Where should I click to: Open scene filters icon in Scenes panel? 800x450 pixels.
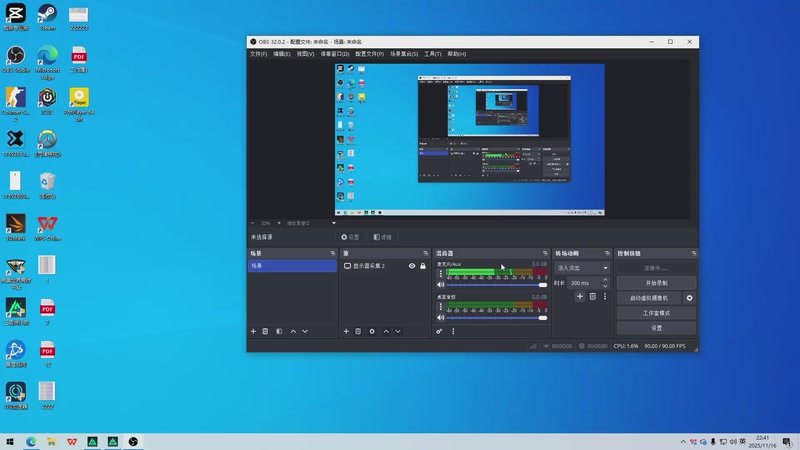point(279,331)
